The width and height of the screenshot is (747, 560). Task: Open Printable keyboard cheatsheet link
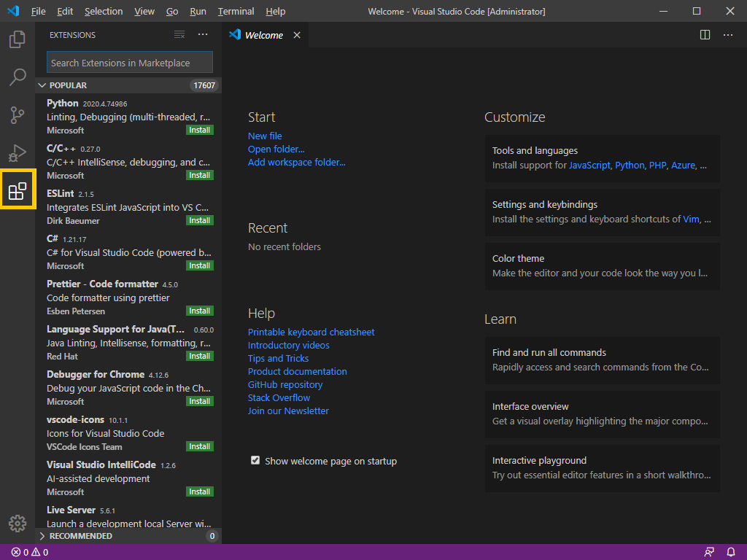311,332
